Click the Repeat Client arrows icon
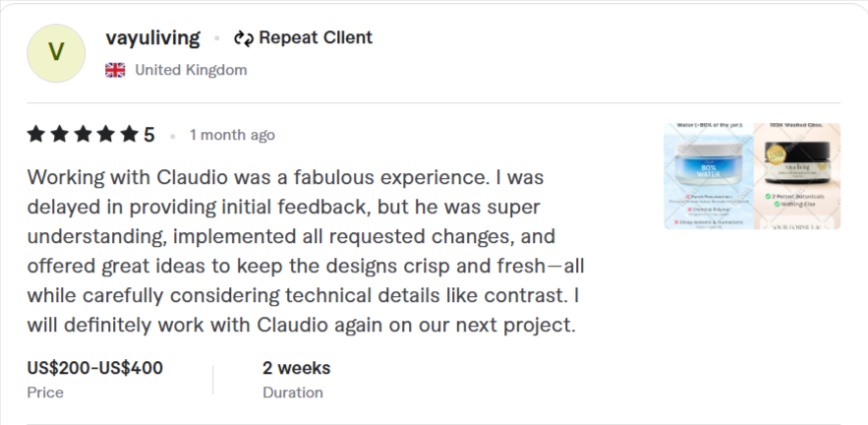868x425 pixels. point(244,38)
